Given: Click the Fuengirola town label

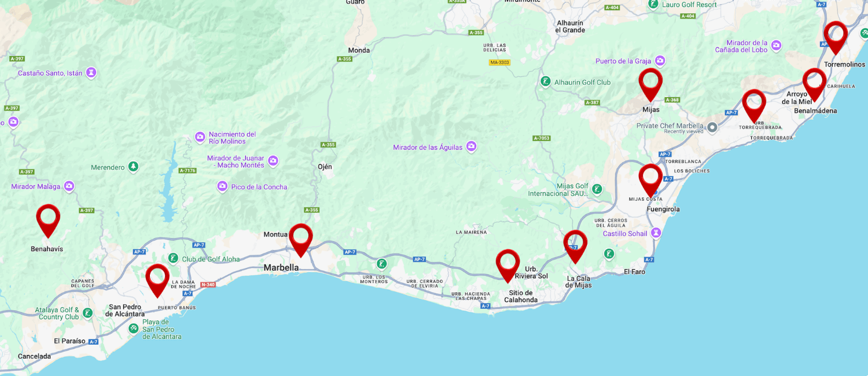Looking at the screenshot, I should pyautogui.click(x=663, y=209).
